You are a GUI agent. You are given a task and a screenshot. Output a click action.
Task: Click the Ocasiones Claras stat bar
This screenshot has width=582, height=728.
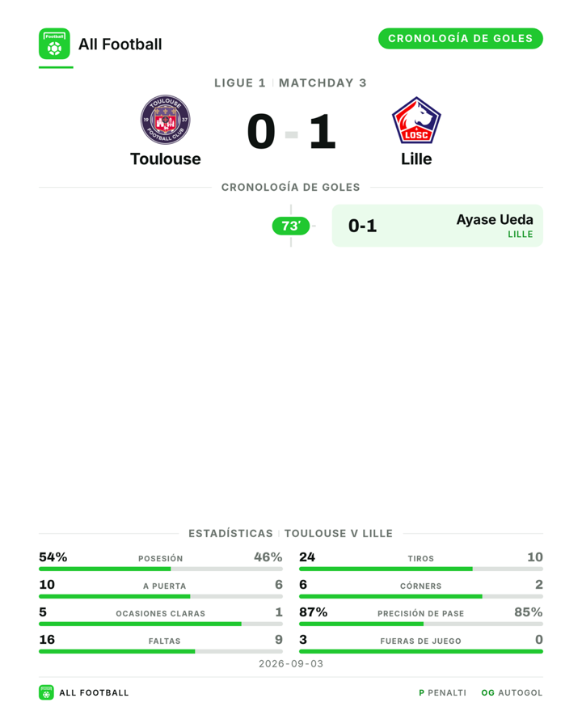(x=161, y=624)
